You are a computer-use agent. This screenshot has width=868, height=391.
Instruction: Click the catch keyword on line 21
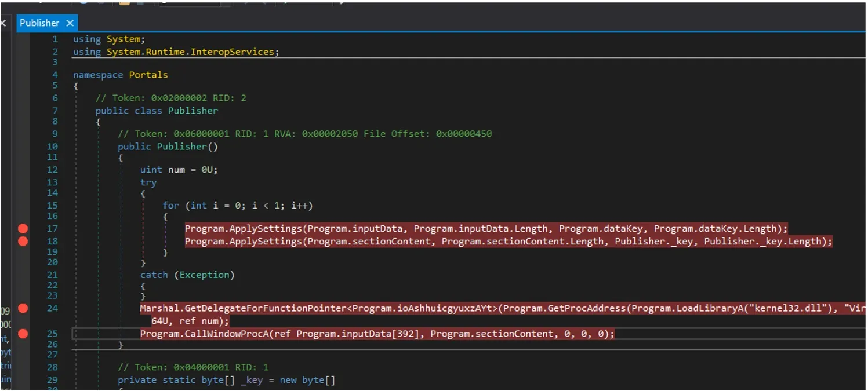coord(154,275)
